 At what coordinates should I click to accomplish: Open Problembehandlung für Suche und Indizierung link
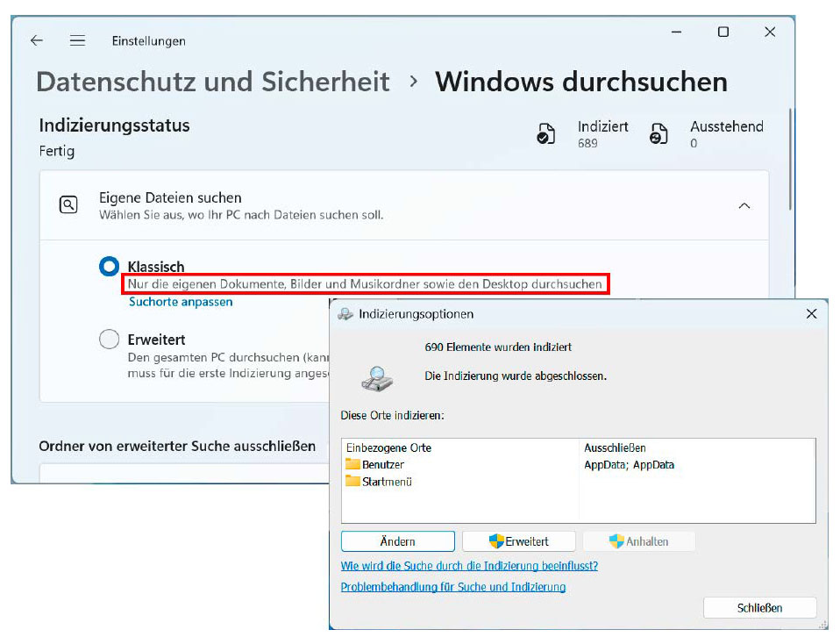[x=453, y=587]
